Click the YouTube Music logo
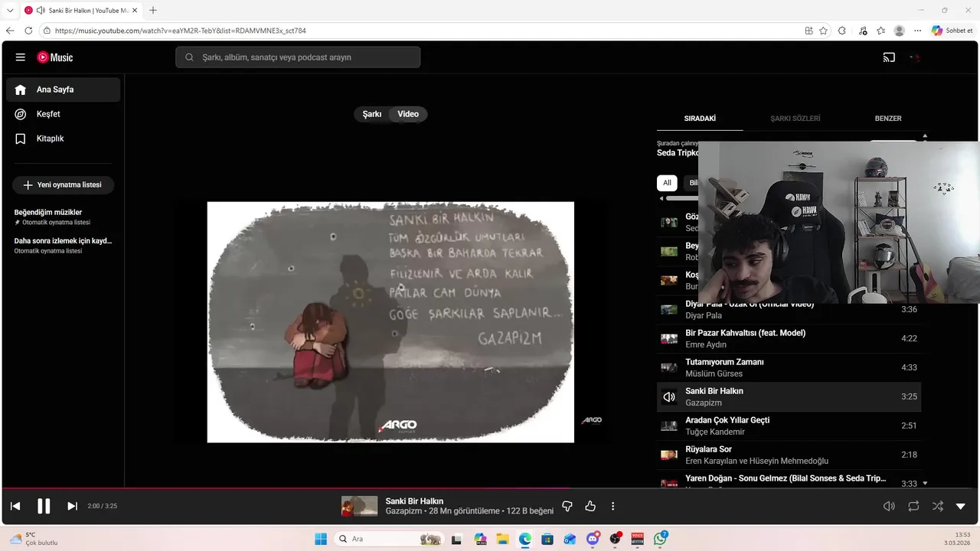Viewport: 980px width, 551px height. 54,57
